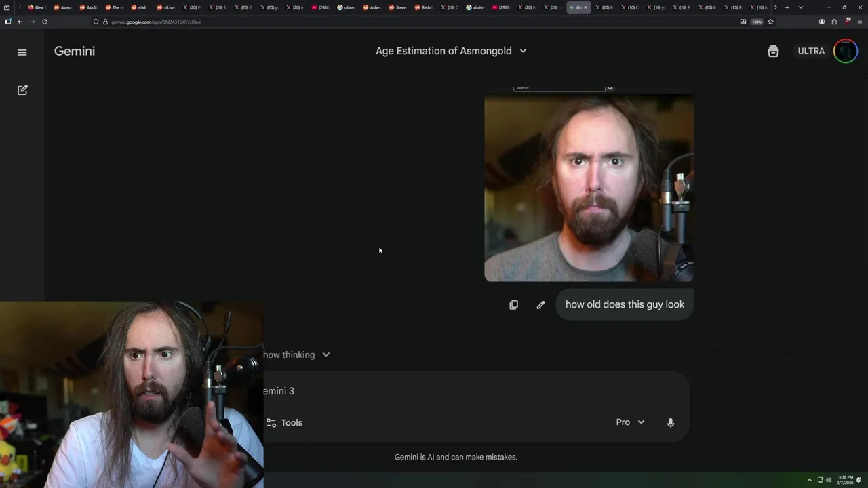Close the active Gemini tab
Viewport: 868px width, 488px height.
coord(585,7)
